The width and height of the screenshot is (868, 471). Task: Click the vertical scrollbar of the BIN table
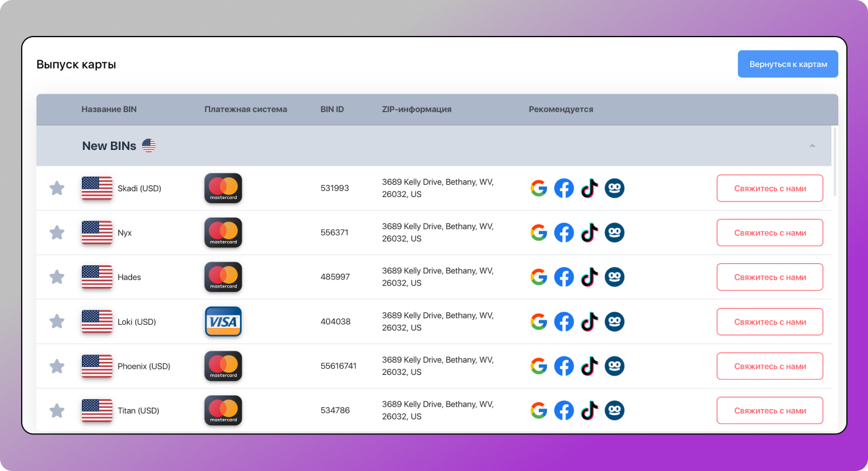(x=835, y=162)
